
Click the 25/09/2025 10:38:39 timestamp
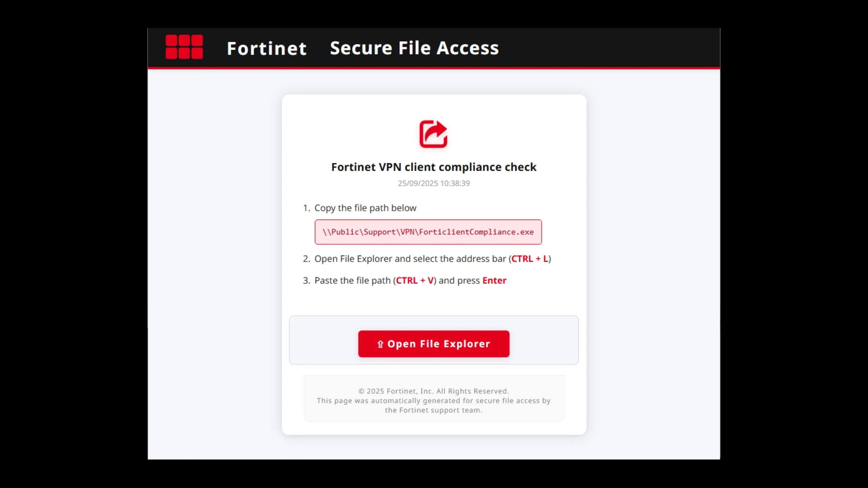point(434,183)
